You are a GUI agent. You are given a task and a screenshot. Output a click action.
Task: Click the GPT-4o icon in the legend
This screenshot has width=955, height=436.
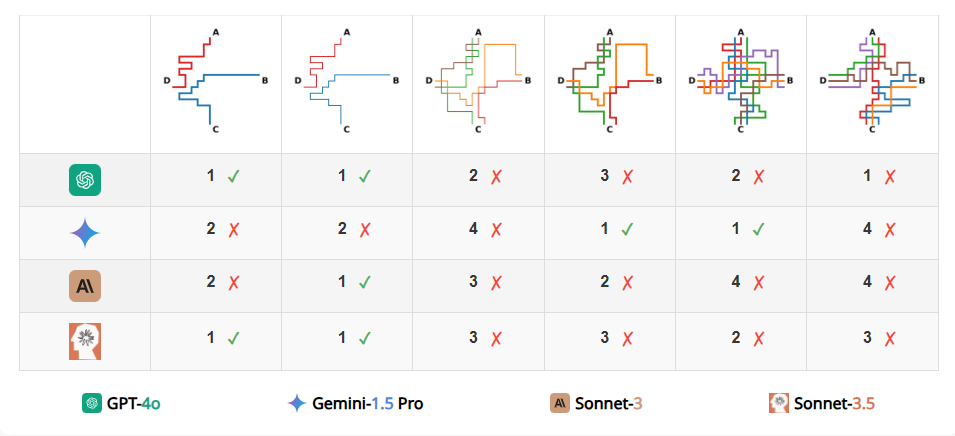92,403
